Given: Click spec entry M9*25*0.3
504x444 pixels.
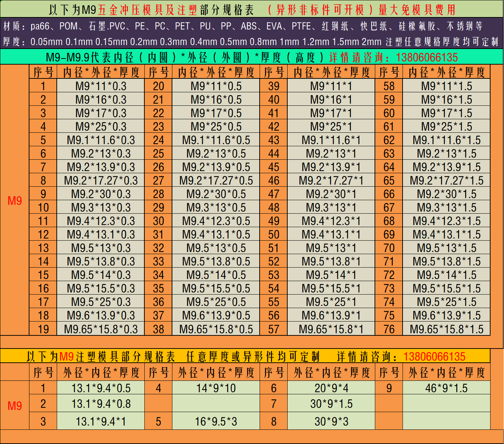Looking at the screenshot, I should [x=101, y=126].
